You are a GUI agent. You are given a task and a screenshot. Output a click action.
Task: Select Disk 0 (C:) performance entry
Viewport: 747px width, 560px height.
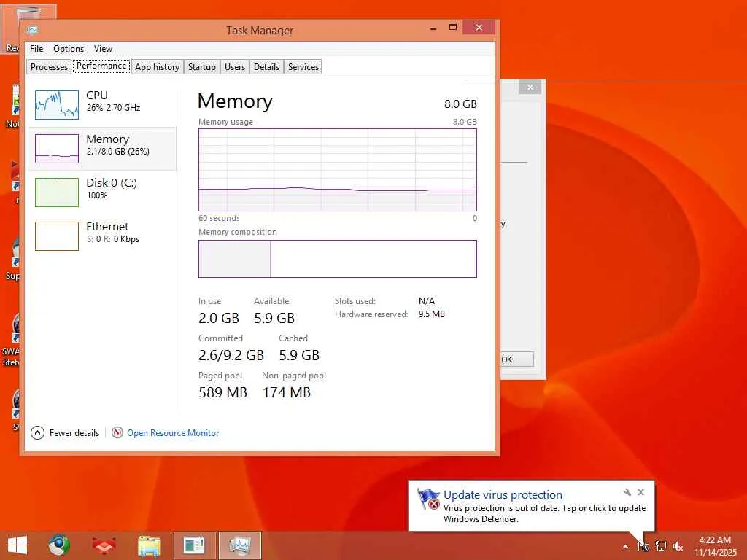coord(102,192)
